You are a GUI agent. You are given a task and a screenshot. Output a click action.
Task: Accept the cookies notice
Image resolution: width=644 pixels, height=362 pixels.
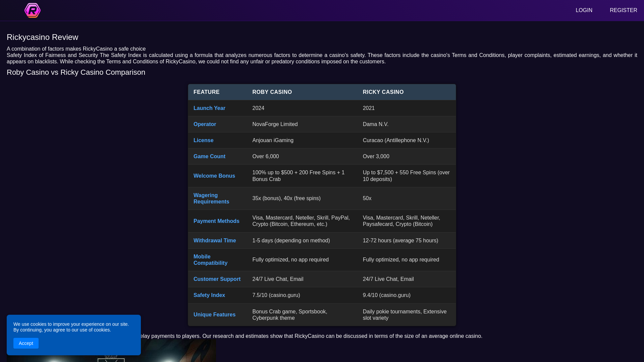tap(26, 343)
